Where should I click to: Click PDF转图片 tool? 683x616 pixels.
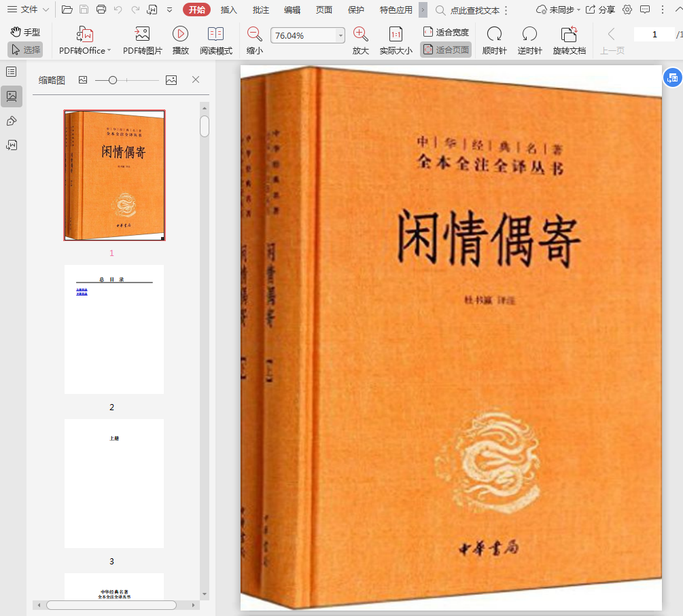[x=142, y=41]
